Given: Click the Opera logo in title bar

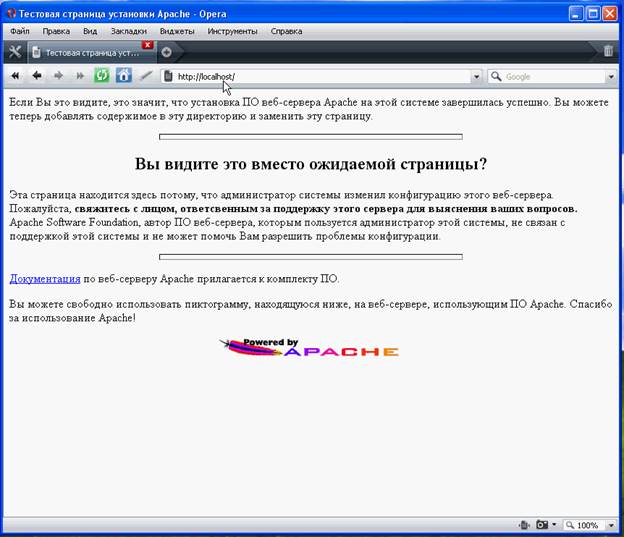Looking at the screenshot, I should tap(11, 14).
